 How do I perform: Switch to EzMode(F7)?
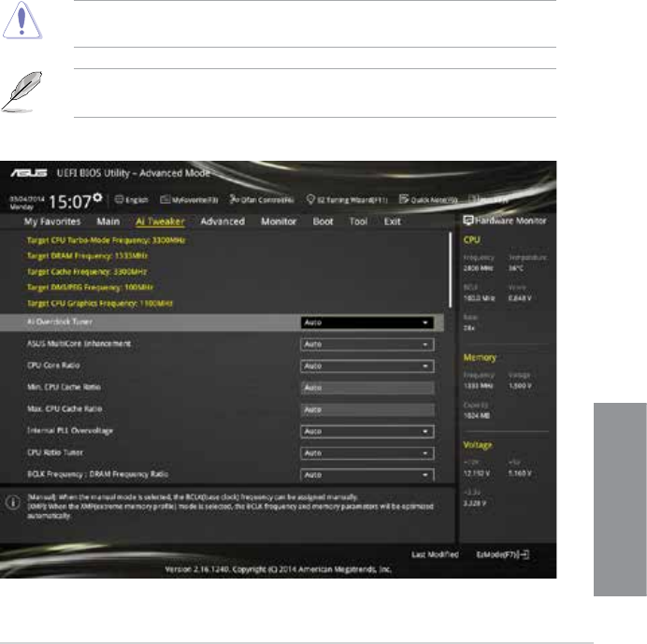pyautogui.click(x=503, y=554)
